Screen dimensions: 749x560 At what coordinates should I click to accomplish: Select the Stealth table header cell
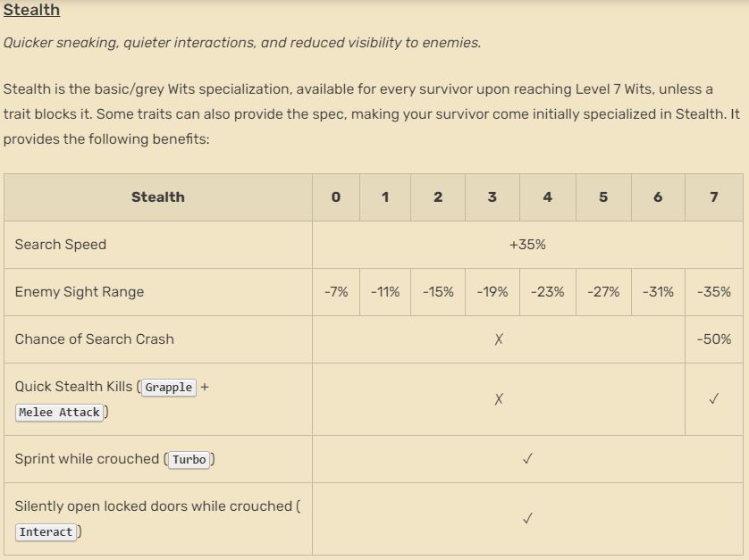point(158,197)
